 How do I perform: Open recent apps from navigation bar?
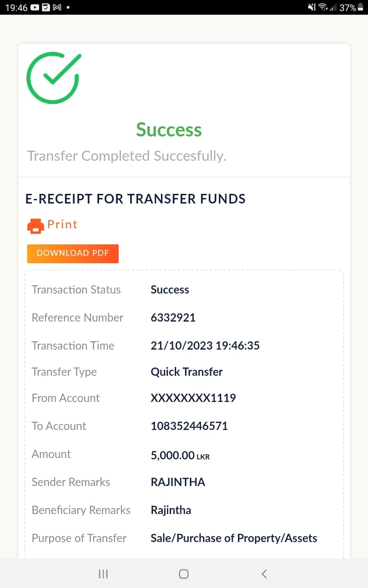(x=103, y=574)
